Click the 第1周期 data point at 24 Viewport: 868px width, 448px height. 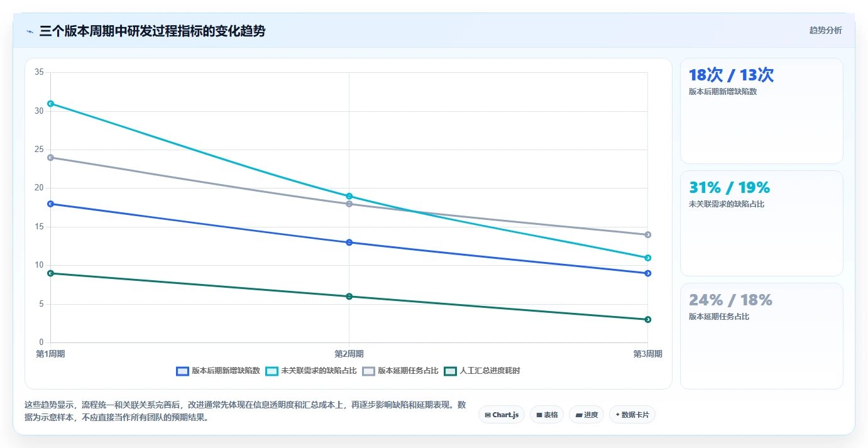(x=50, y=158)
